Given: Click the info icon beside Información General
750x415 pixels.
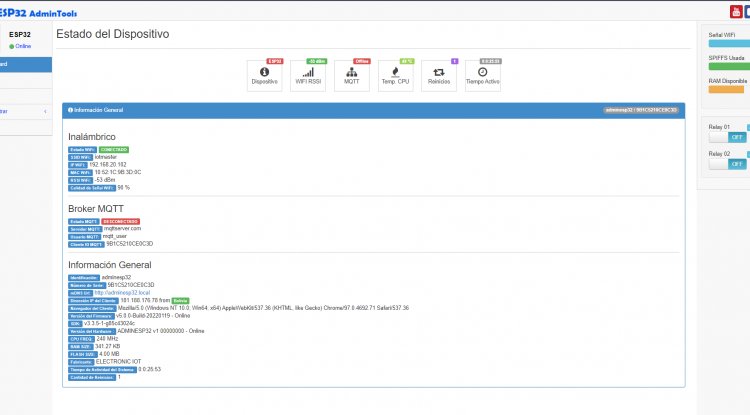Looking at the screenshot, I should 70,109.
